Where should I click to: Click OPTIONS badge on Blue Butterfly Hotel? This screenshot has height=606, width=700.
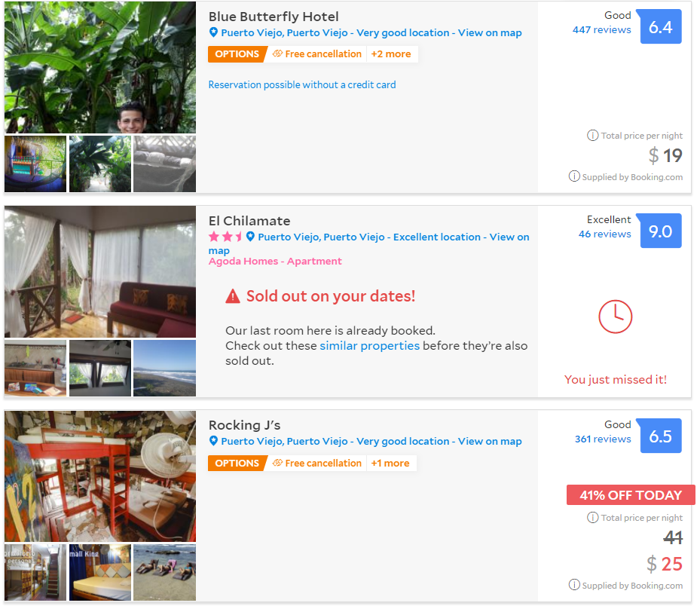tap(237, 54)
